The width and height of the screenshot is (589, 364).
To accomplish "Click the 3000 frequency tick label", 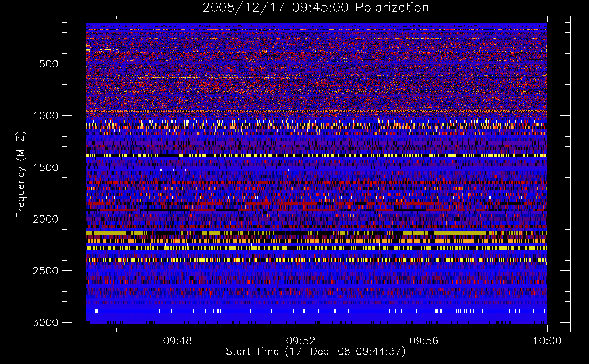I will [46, 323].
